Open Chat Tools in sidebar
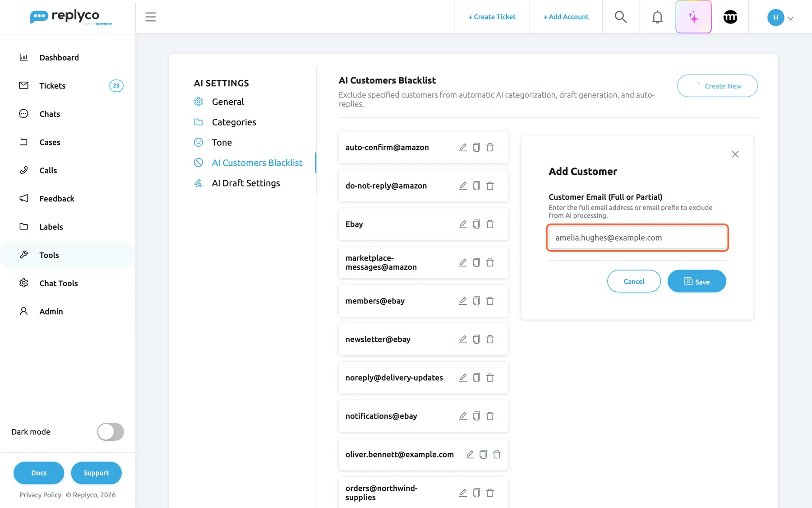This screenshot has height=508, width=812. click(59, 283)
